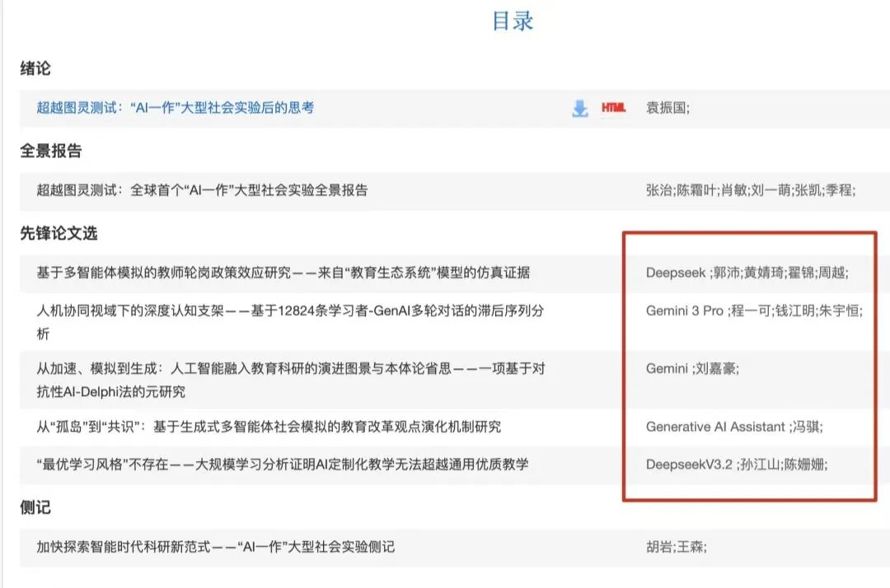Select the 目录 page heading

point(513,21)
